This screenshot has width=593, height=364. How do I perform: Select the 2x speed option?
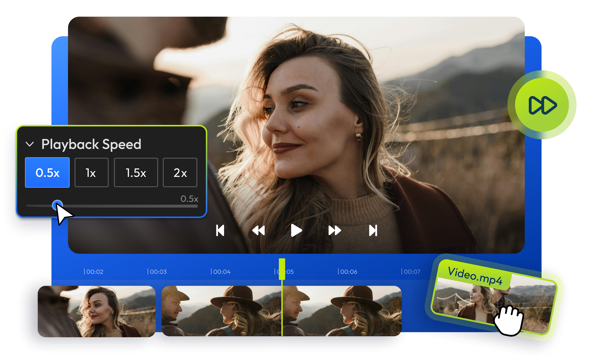pos(180,173)
